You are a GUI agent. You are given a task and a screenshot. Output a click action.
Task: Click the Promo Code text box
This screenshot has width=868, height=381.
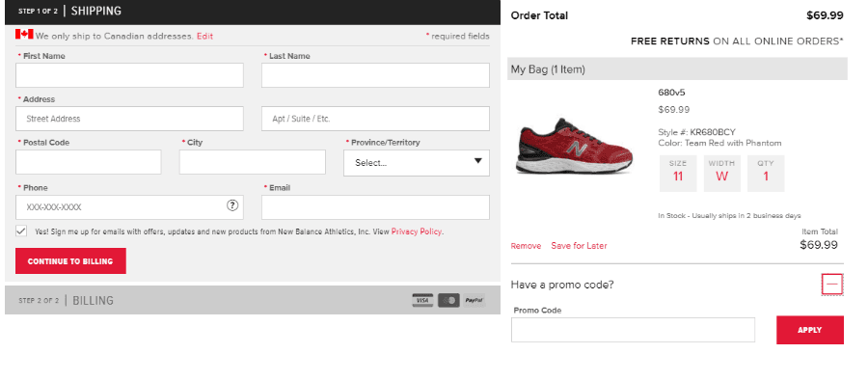(633, 330)
